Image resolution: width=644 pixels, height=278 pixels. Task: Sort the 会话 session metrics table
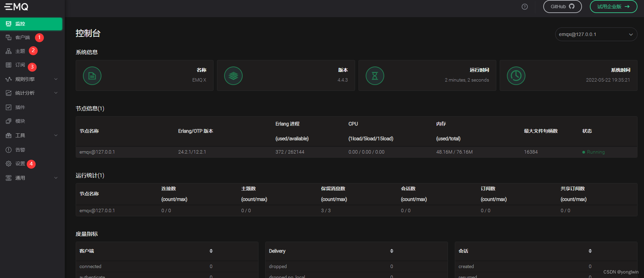pyautogui.click(x=590, y=251)
